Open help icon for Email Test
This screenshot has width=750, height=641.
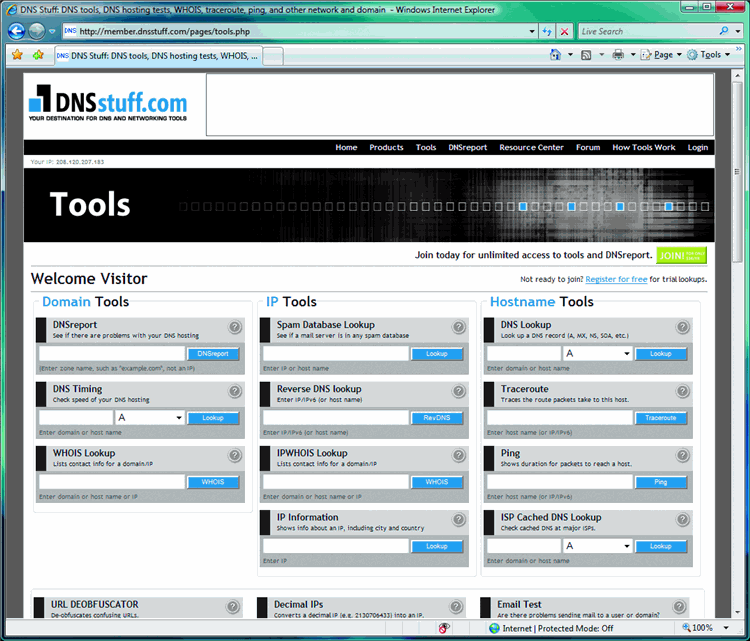pyautogui.click(x=679, y=607)
